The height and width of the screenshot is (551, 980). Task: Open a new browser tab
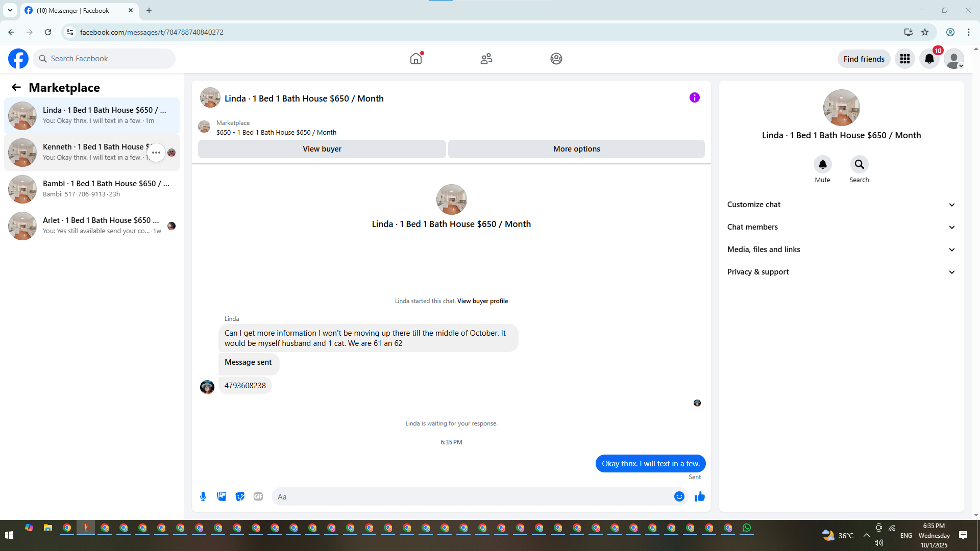[x=149, y=10]
